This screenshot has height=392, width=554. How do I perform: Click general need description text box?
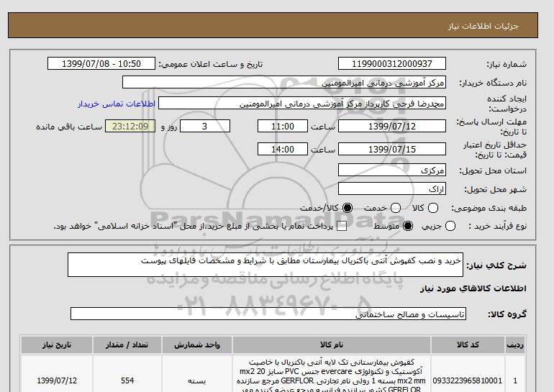[x=265, y=265]
